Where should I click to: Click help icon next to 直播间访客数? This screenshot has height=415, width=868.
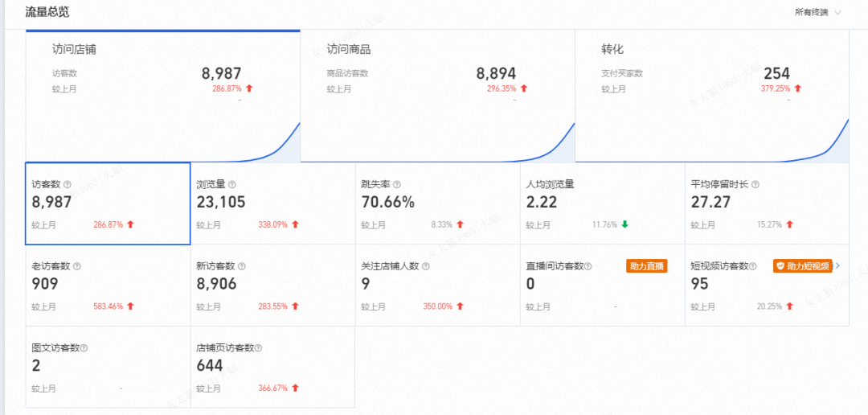[588, 266]
